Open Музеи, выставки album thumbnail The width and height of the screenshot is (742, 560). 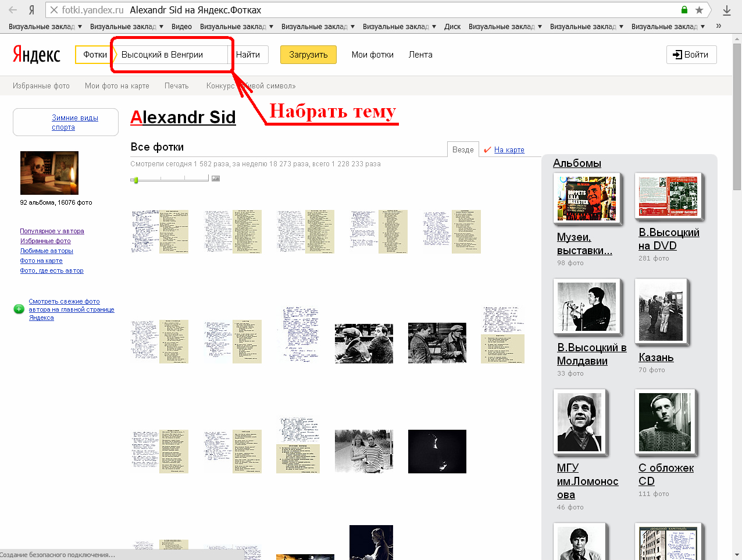[587, 198]
